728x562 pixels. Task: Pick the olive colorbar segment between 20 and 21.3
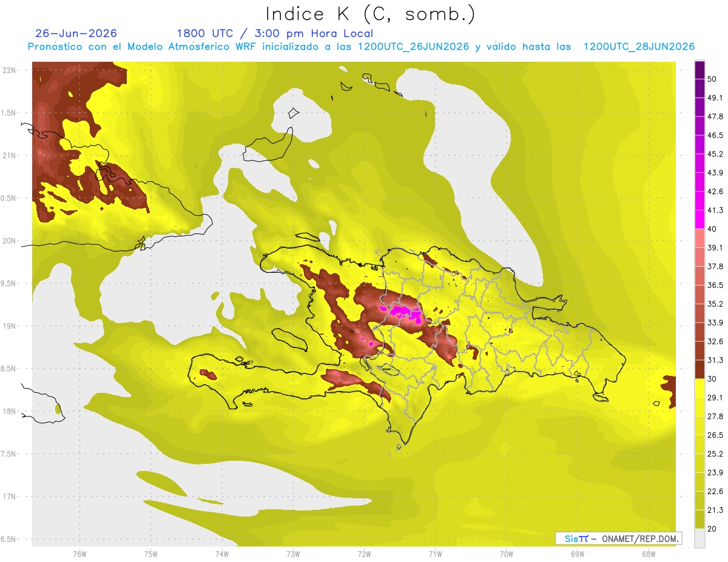[699, 520]
